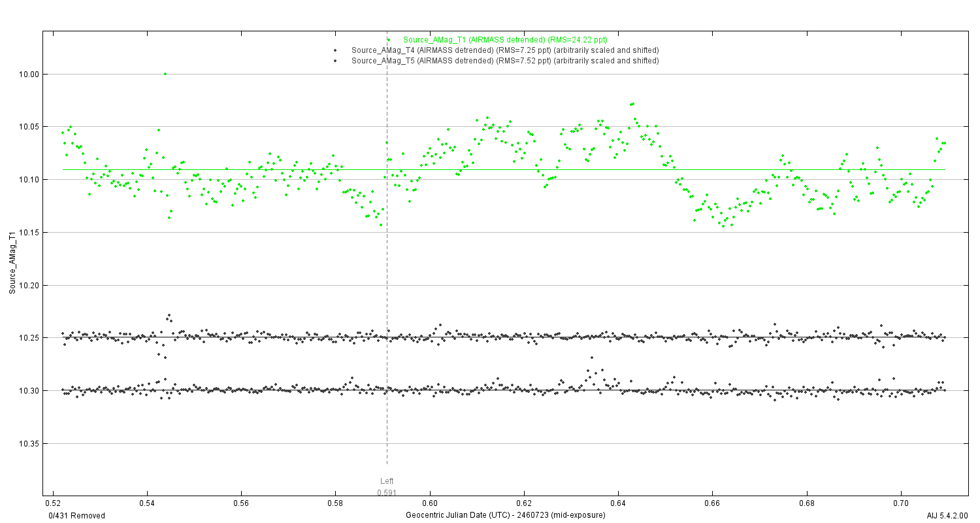Viewport: 980px width, 523px height.
Task: Click the 0.70 x-axis tick label
Action: [x=901, y=504]
